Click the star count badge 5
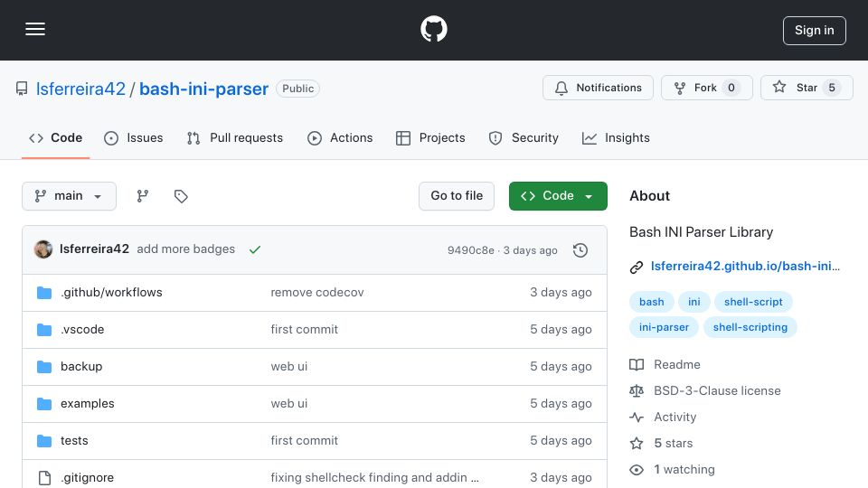The height and width of the screenshot is (488, 868). (832, 88)
